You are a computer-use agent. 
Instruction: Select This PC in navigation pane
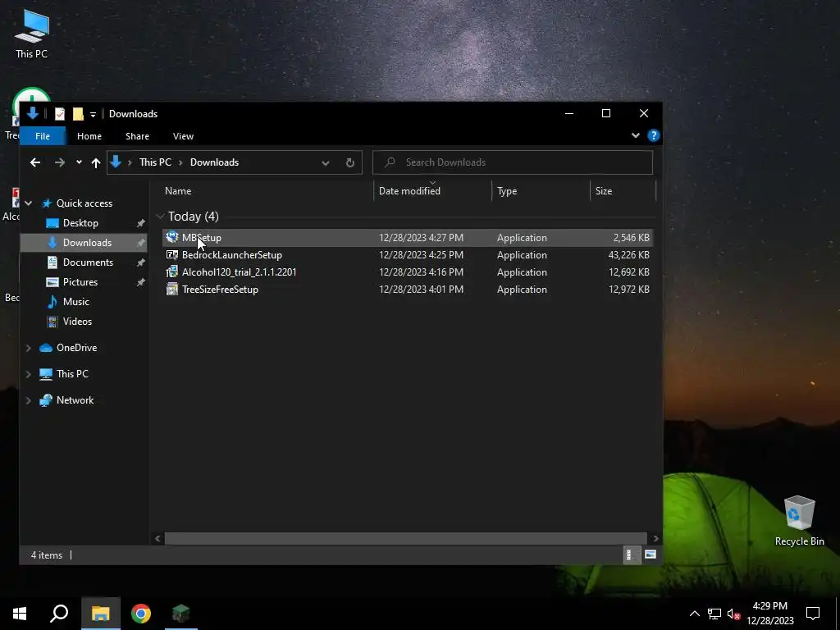click(72, 374)
